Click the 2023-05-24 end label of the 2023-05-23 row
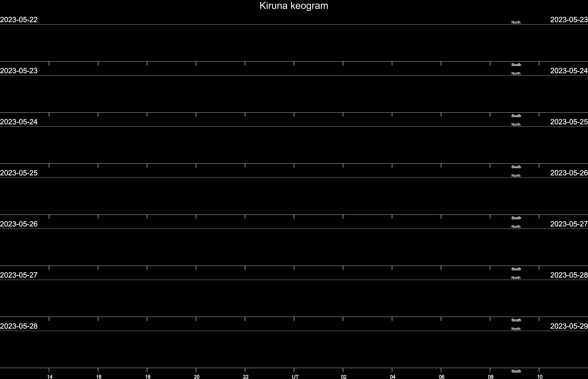 569,71
